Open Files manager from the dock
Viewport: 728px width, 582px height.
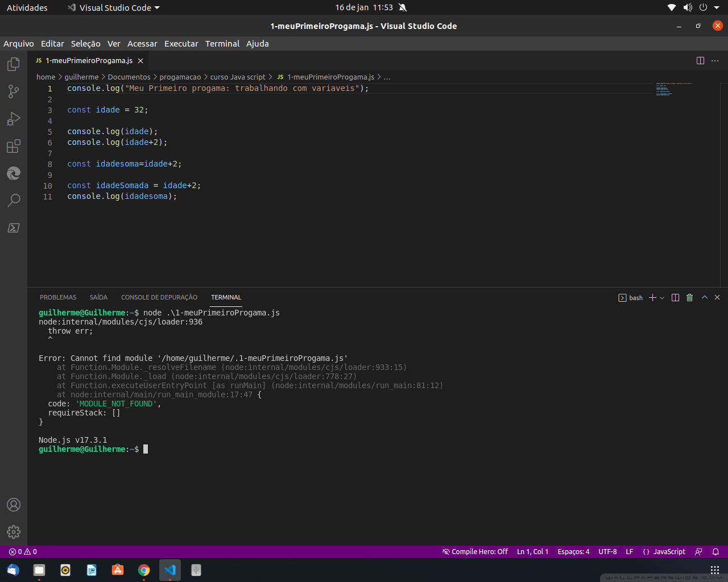pos(39,570)
